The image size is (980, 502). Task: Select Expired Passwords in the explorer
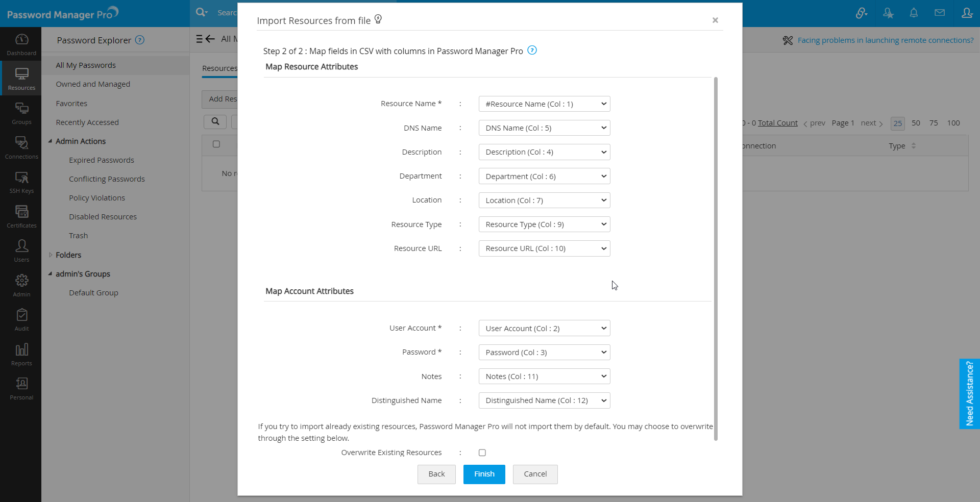click(102, 160)
